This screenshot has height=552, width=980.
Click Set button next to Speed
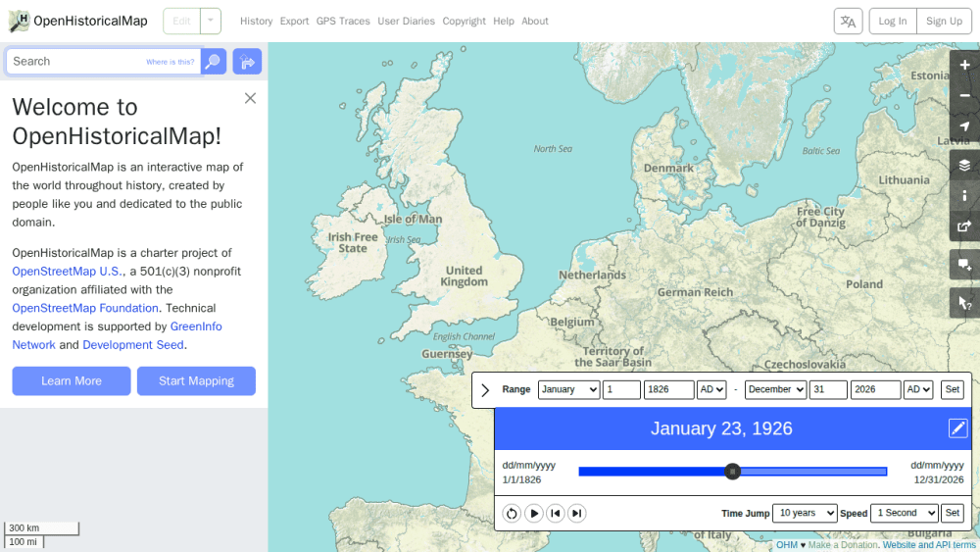click(x=952, y=513)
